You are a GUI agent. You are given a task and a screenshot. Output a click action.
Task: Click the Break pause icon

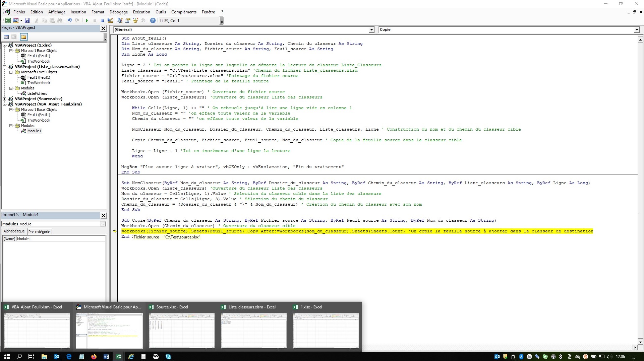click(x=95, y=20)
